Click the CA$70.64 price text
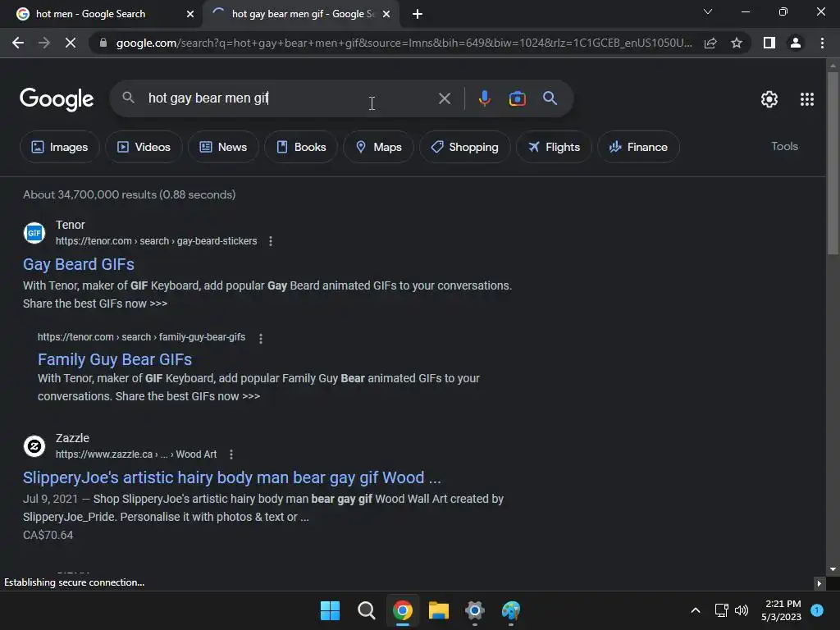This screenshot has height=630, width=840. (x=48, y=535)
